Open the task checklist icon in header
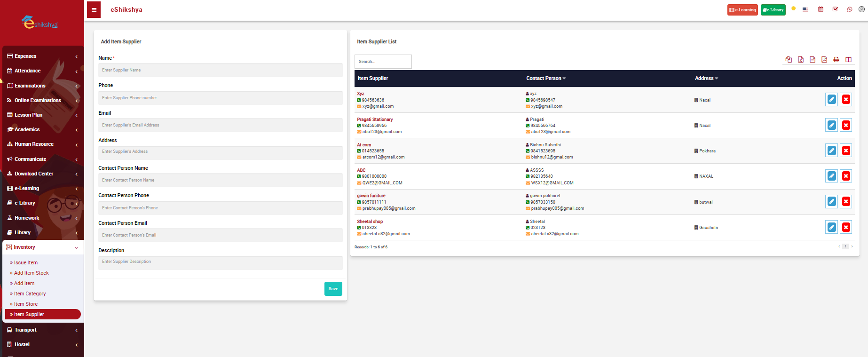 (835, 9)
